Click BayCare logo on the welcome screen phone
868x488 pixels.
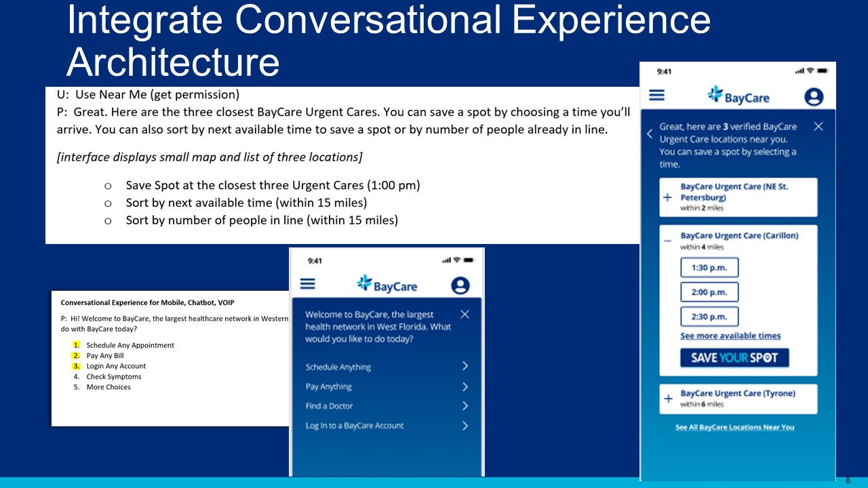click(387, 285)
